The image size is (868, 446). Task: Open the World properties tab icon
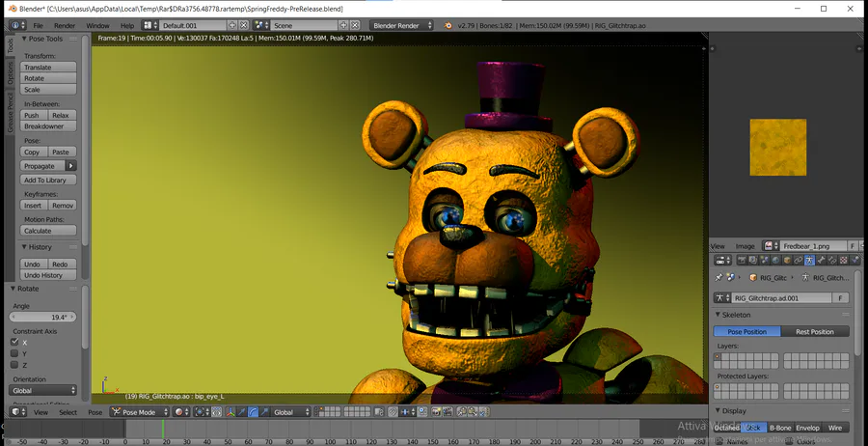776,260
